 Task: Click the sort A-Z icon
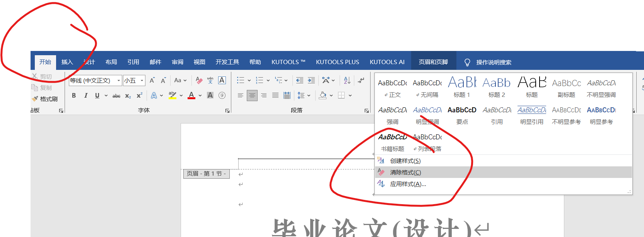coord(347,80)
